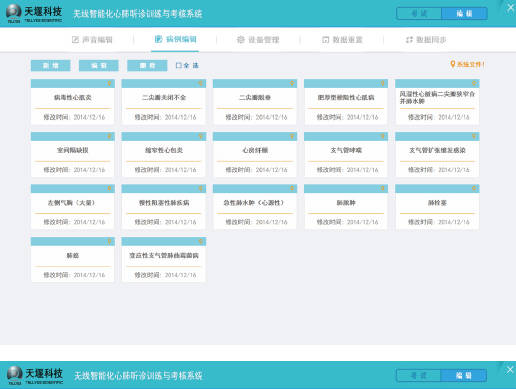
Task: Click the pin icon on 左侧气胸（大量）card
Action: coord(109,188)
